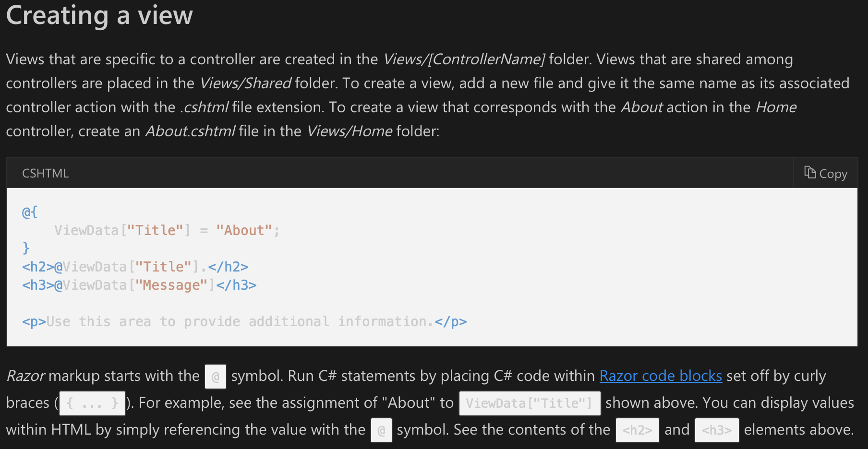
Task: Click the CSHTML language label
Action: 46,173
